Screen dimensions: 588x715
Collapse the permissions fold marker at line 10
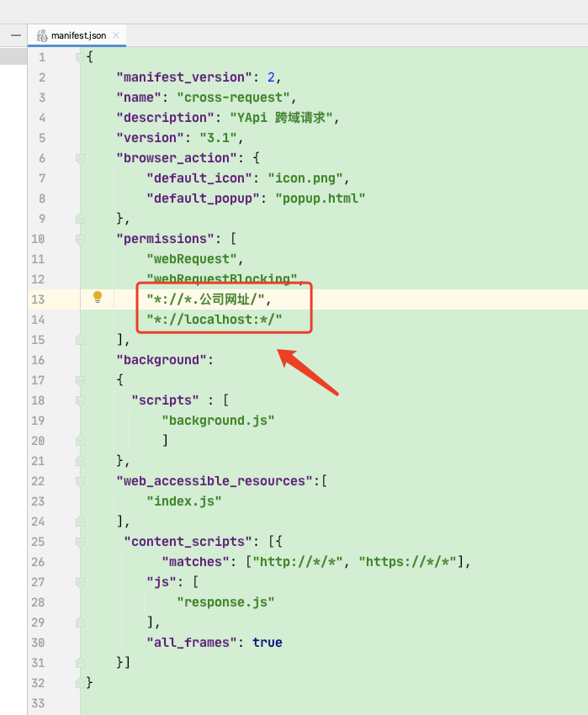click(80, 239)
